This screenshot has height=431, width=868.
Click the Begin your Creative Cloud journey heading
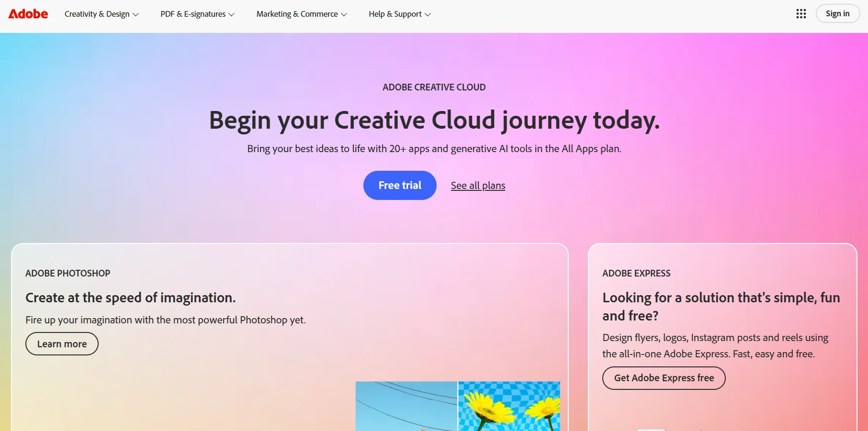(x=434, y=120)
